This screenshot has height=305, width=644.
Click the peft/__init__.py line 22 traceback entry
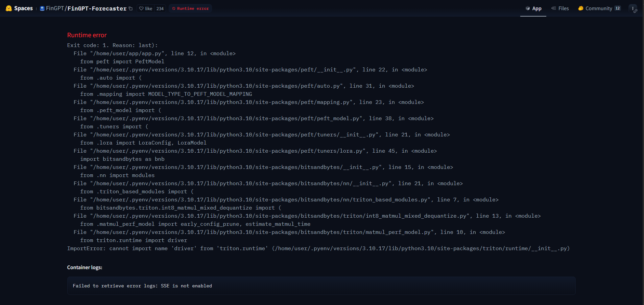(x=250, y=70)
